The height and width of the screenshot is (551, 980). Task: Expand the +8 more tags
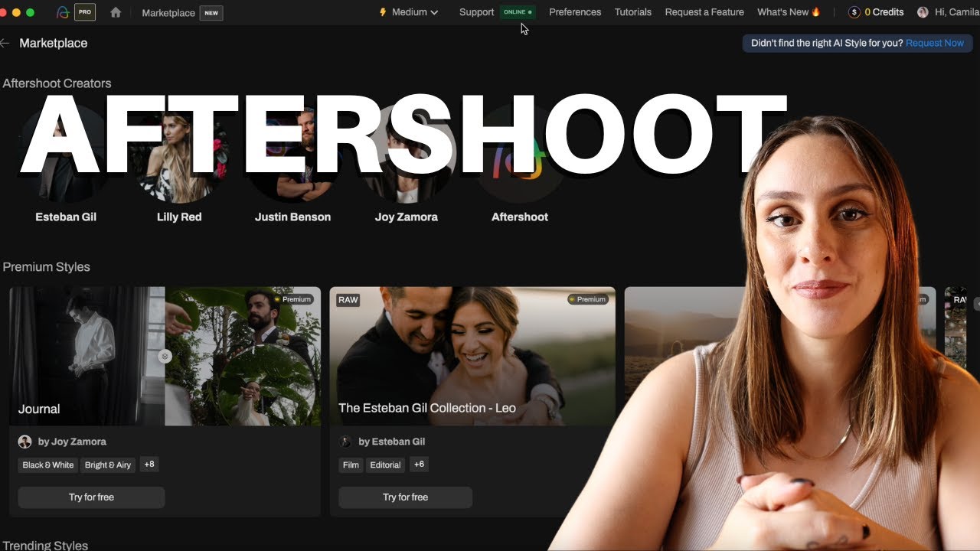(149, 464)
